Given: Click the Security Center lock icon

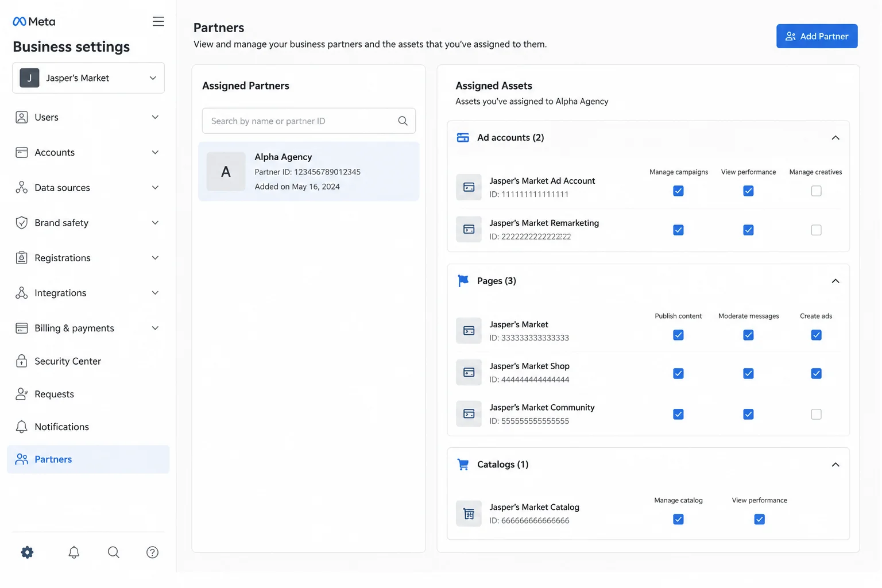Looking at the screenshot, I should click(x=21, y=361).
